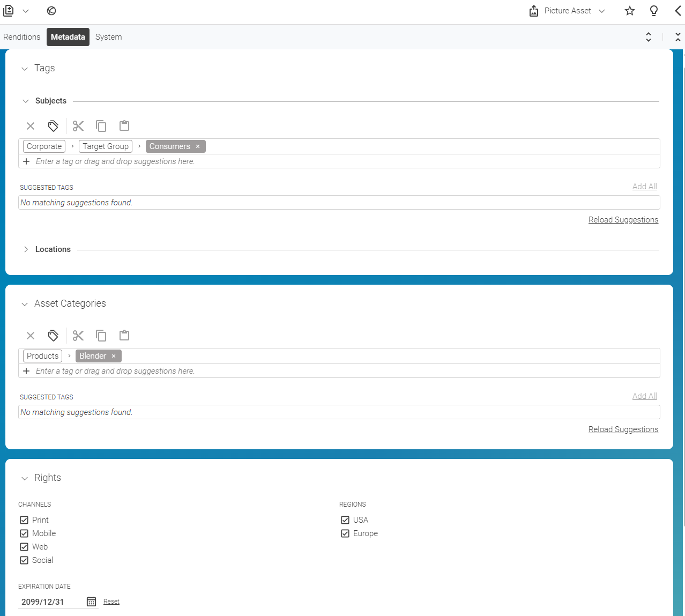Viewport: 685px width, 616px height.
Task: Open the Picture Asset dropdown
Action: (601, 11)
